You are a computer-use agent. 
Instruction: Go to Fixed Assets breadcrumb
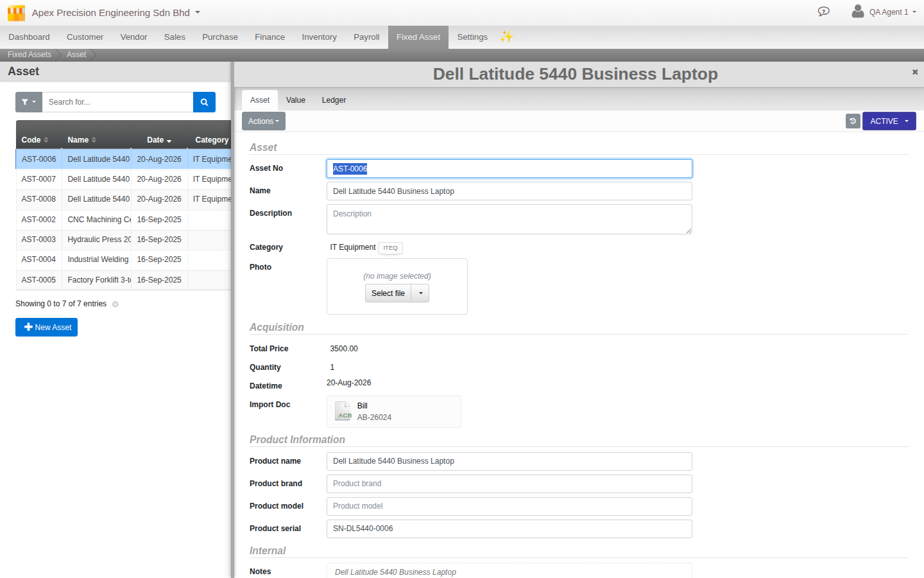click(x=30, y=55)
